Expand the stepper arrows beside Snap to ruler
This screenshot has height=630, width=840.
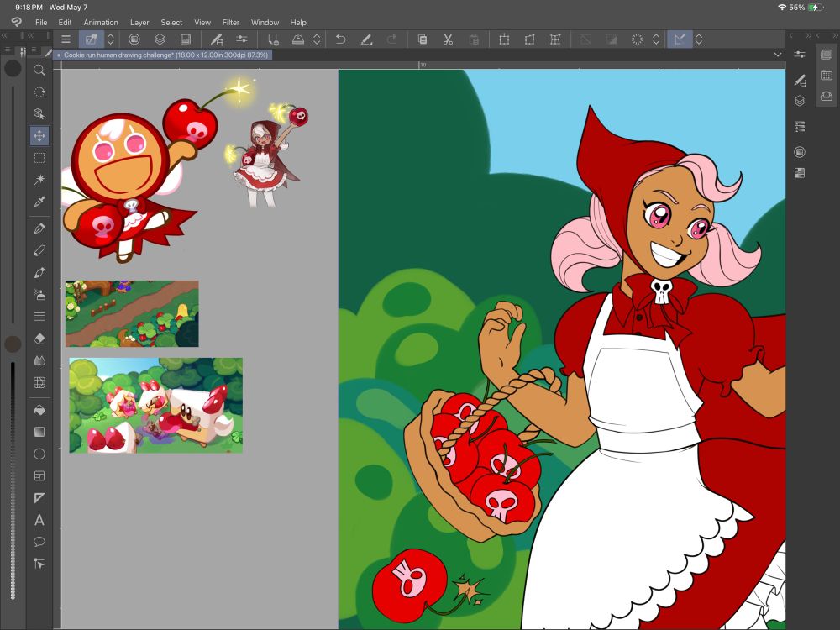pos(699,39)
